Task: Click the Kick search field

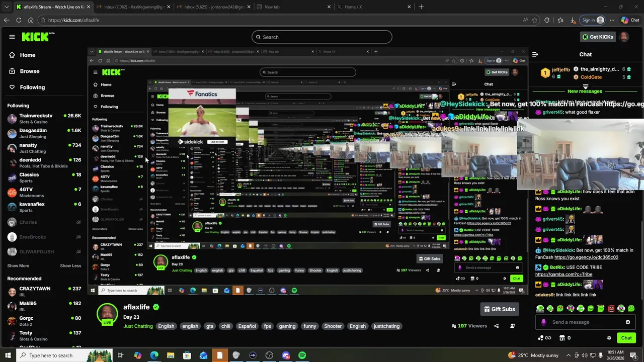Action: pos(322,37)
